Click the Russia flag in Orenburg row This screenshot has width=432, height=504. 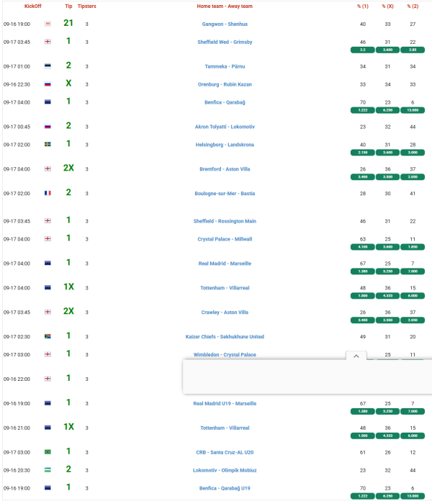[x=48, y=84]
